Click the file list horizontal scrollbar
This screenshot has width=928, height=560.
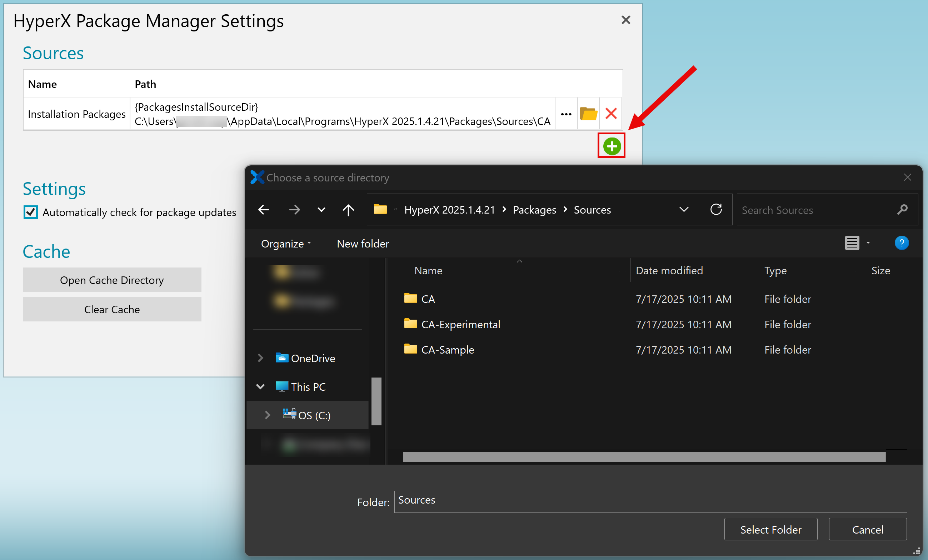[644, 457]
